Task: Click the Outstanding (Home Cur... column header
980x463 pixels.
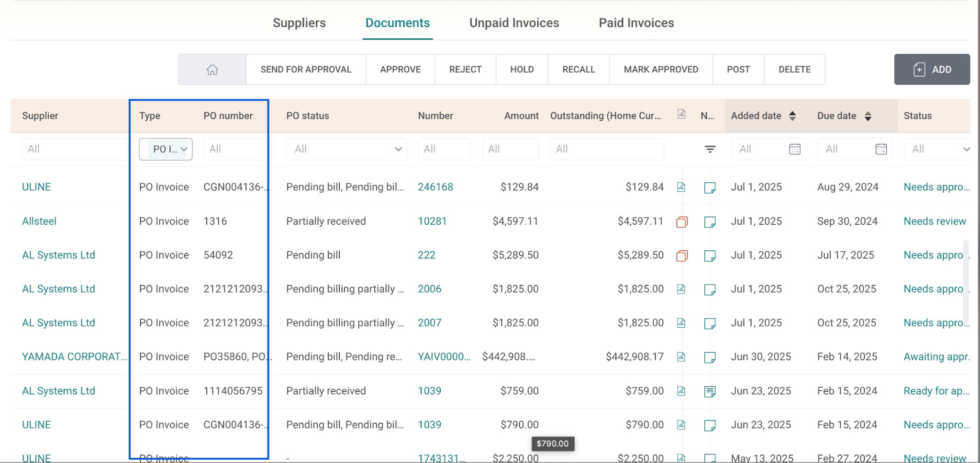Action: (605, 116)
